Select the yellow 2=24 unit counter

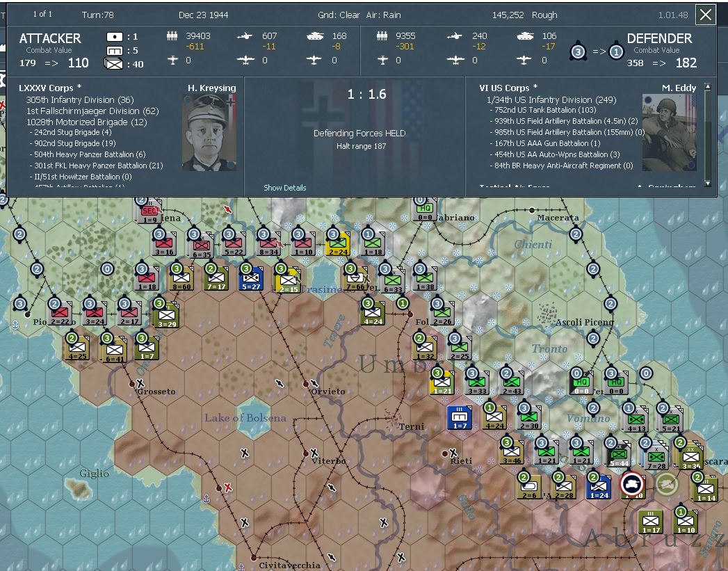(337, 244)
